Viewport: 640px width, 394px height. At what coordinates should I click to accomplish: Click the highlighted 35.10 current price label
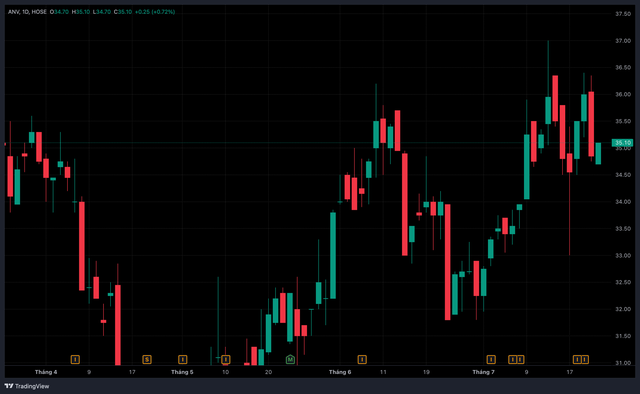622,142
